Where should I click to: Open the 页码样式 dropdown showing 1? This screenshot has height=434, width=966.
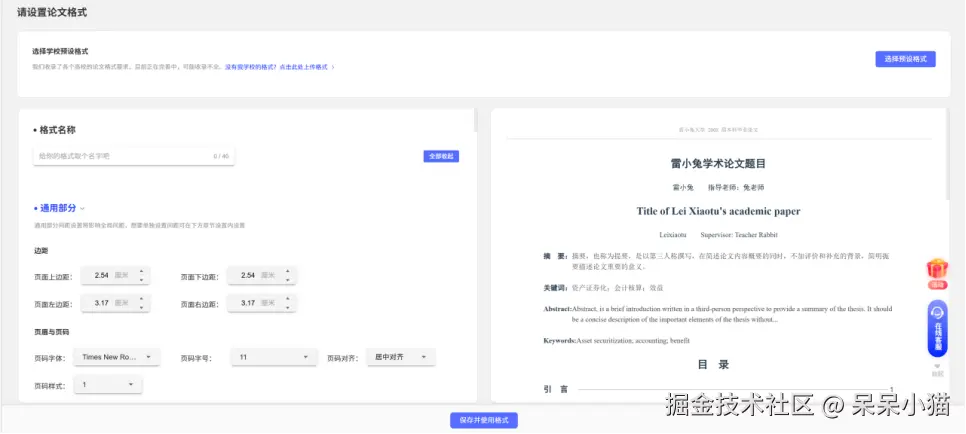[x=108, y=385]
